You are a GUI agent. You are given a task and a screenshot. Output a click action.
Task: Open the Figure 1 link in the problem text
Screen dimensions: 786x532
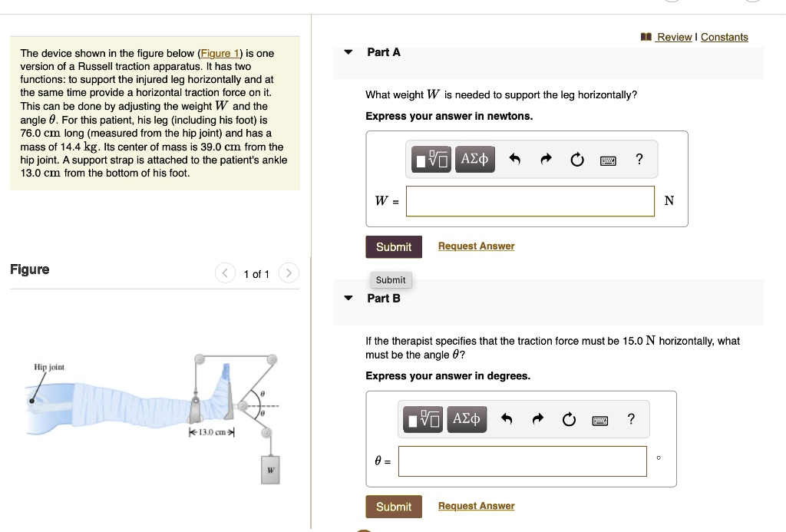[x=221, y=53]
